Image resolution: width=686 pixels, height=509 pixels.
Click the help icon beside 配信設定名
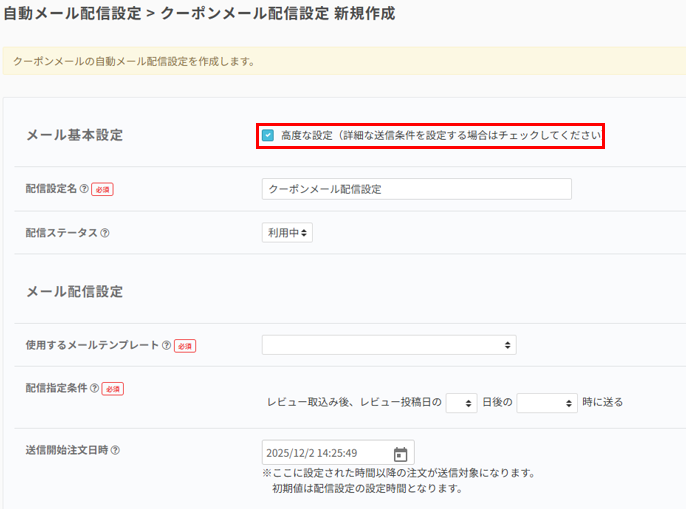click(83, 189)
